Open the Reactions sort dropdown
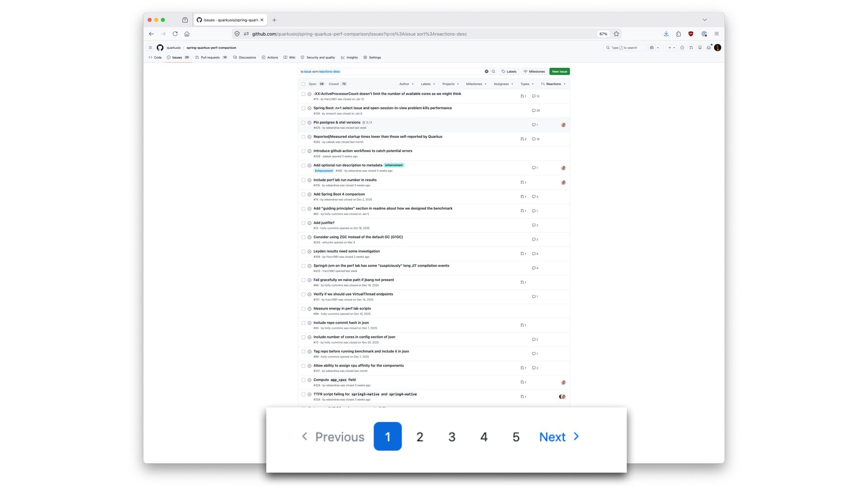This screenshot has height=488, width=868. (553, 84)
